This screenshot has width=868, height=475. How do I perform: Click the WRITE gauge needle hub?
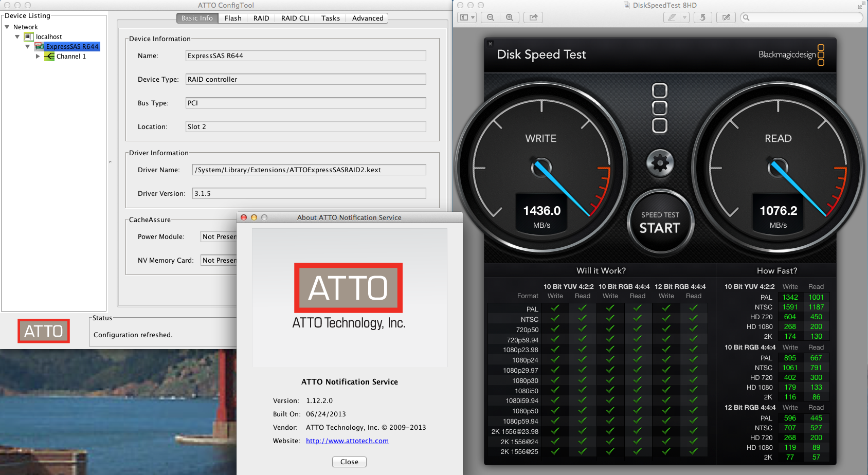(541, 167)
